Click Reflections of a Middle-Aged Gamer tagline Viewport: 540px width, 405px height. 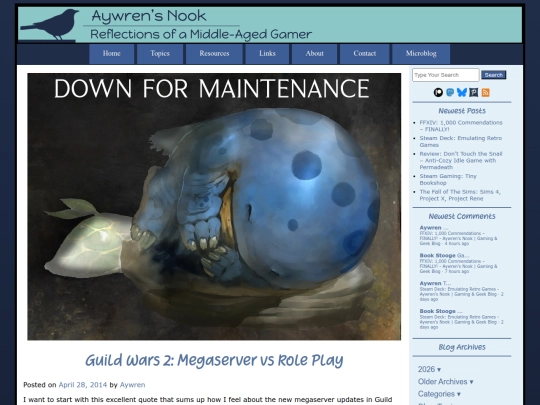coord(201,34)
